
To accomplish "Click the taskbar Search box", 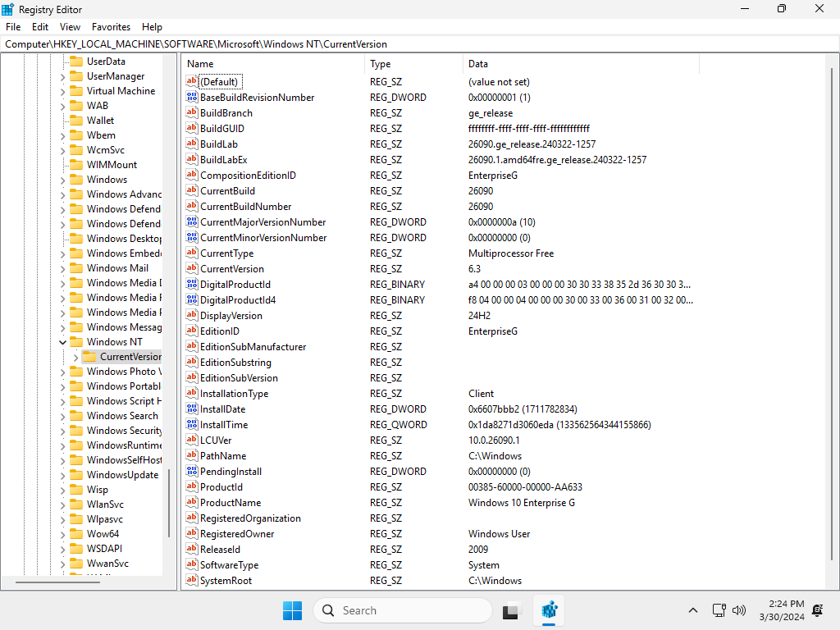I will tap(403, 610).
